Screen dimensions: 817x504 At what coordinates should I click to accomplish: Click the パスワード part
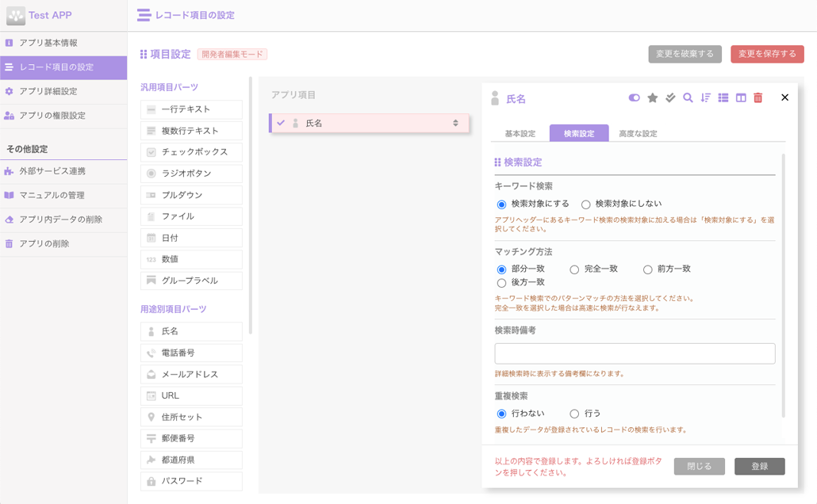coord(191,481)
